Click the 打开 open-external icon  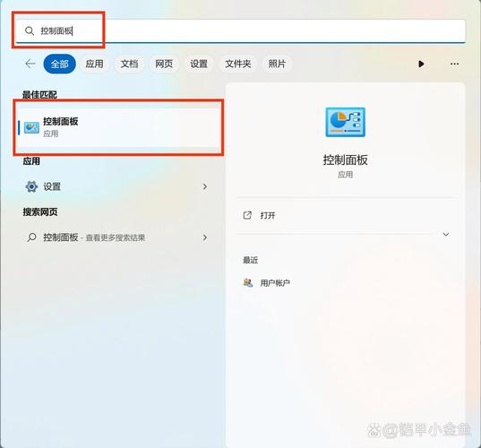click(247, 215)
